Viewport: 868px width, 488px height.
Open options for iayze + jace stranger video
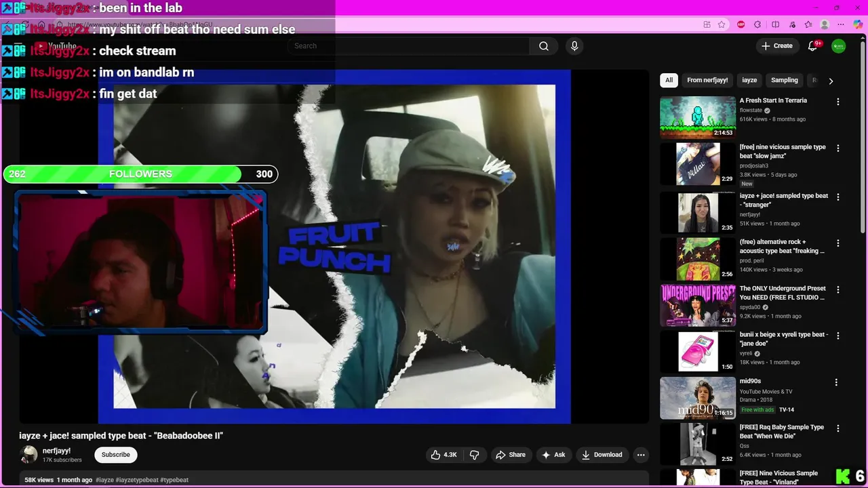point(838,197)
